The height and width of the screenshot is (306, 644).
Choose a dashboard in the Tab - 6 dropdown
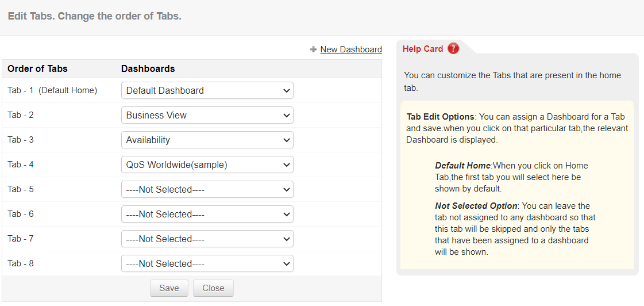pyautogui.click(x=207, y=214)
